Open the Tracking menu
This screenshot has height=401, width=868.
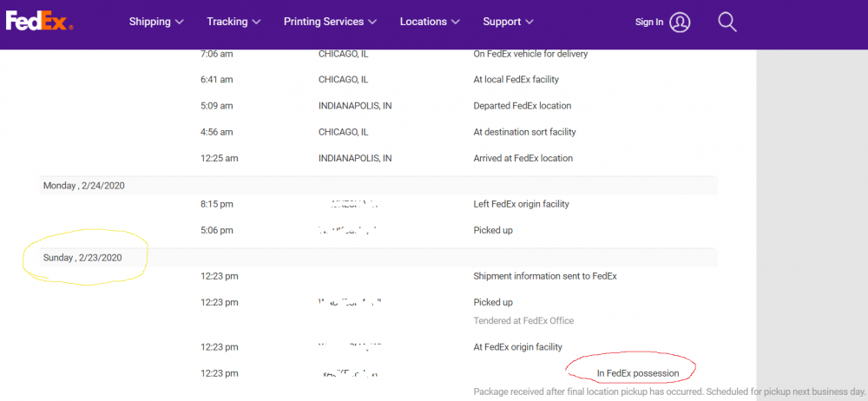pyautogui.click(x=233, y=23)
